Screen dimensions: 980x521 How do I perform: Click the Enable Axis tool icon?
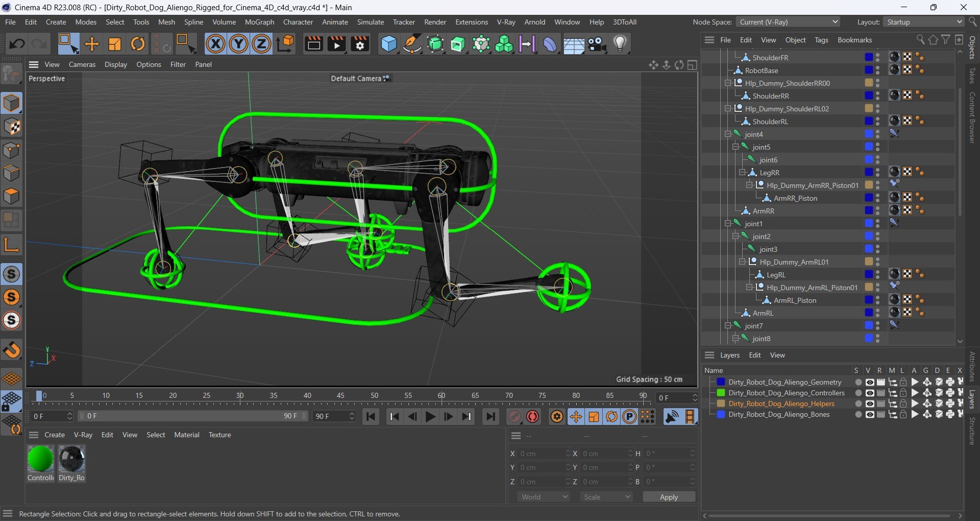point(11,245)
